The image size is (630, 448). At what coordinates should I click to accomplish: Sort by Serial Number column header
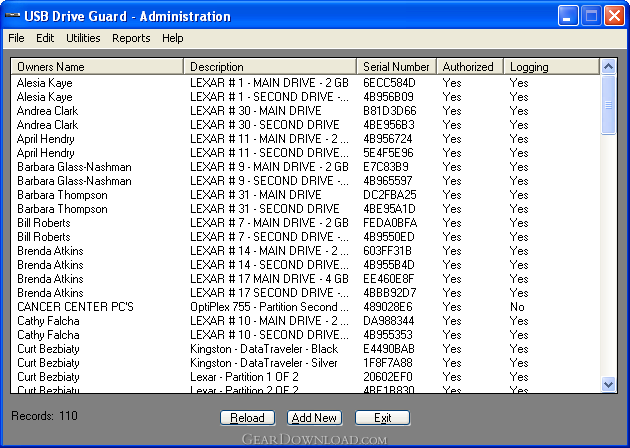pyautogui.click(x=397, y=67)
